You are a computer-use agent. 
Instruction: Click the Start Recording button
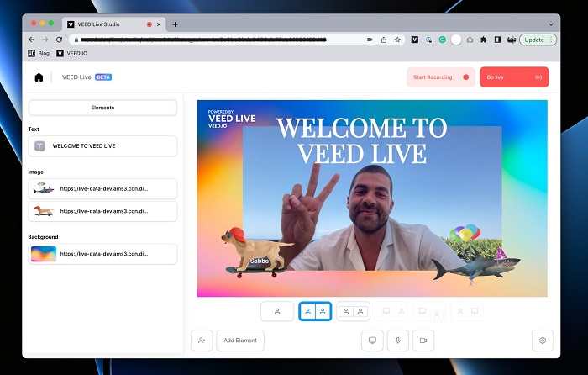(441, 77)
